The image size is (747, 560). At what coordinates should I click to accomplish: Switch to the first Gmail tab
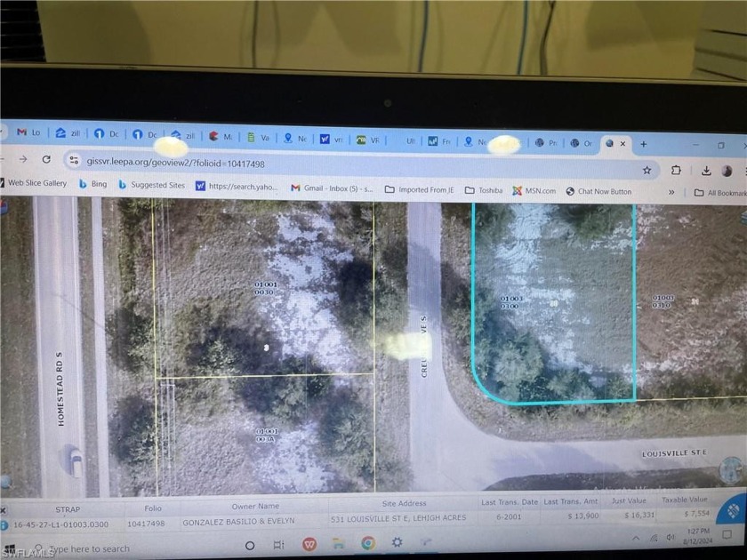(x=28, y=132)
